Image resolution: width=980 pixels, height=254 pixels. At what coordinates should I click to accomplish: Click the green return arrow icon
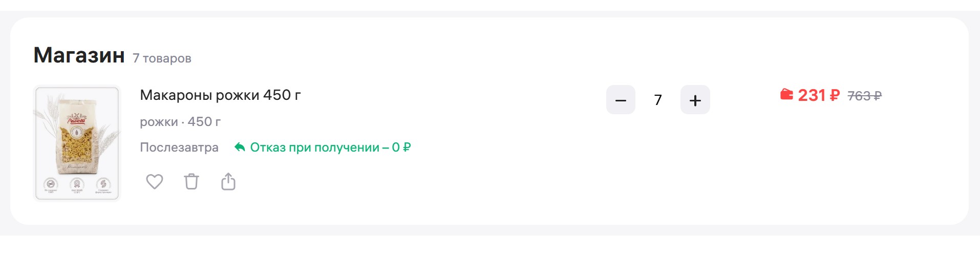(x=239, y=147)
